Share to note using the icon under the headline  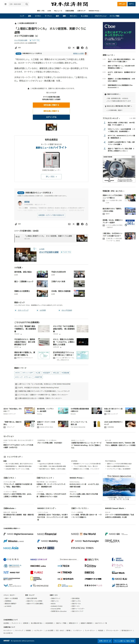73,48
